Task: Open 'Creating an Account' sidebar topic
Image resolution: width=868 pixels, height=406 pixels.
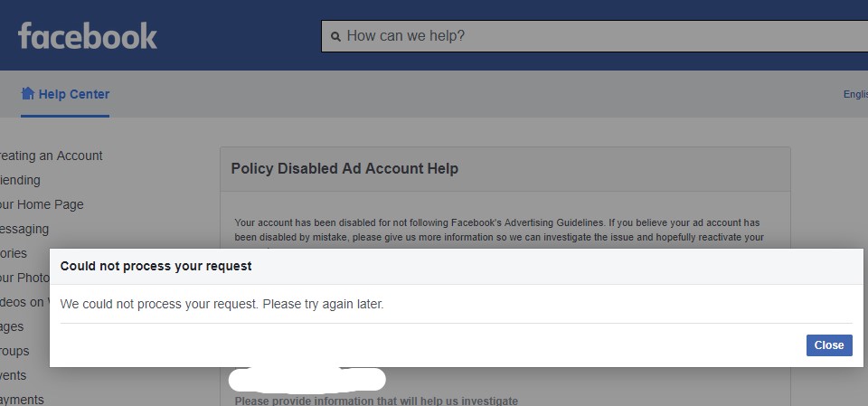Action: click(51, 156)
